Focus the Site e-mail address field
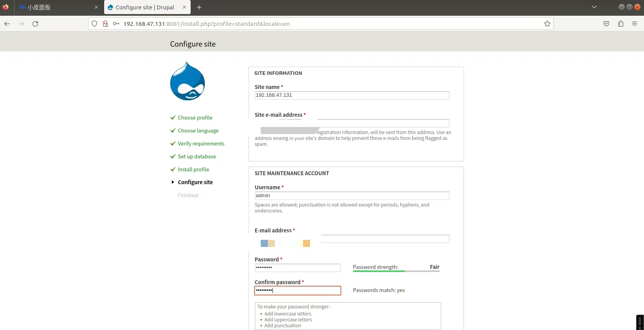The width and height of the screenshot is (644, 330). [x=383, y=123]
